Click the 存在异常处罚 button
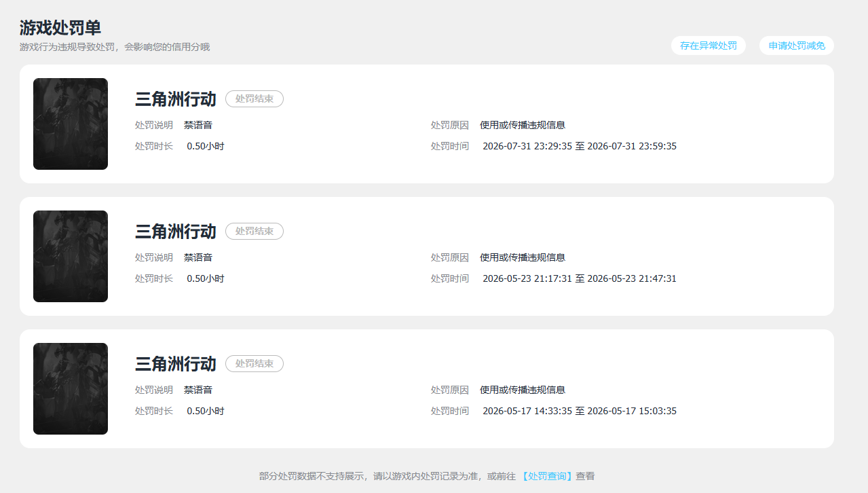The image size is (868, 493). pos(709,45)
